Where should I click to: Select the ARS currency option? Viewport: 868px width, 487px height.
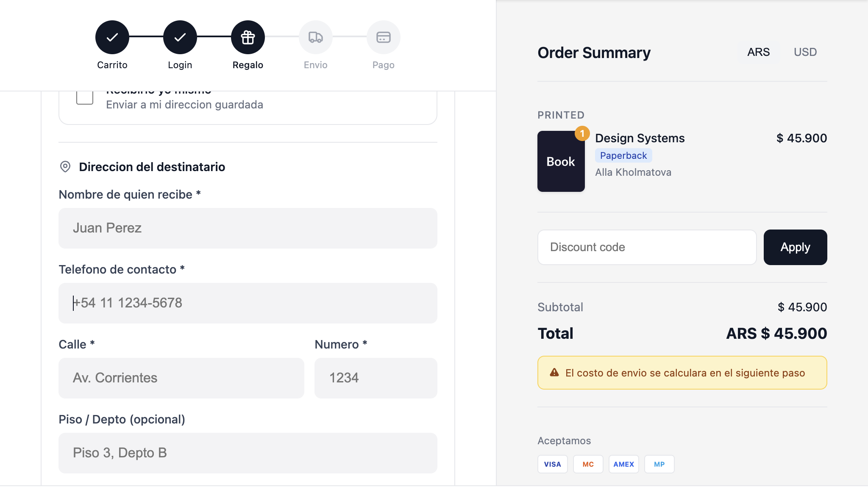point(758,52)
